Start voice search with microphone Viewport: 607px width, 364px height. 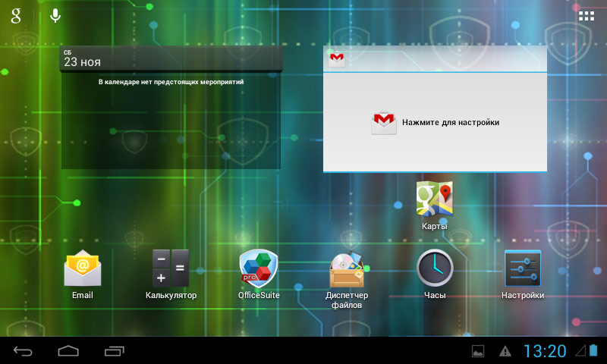55,16
